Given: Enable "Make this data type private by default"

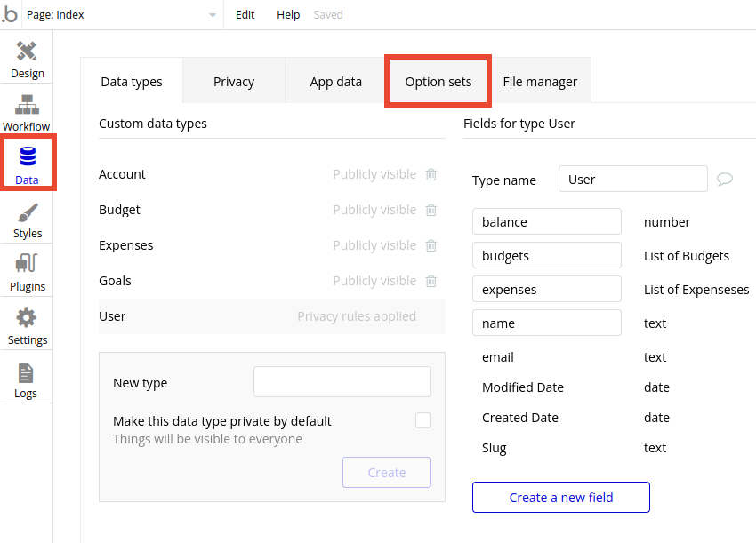Looking at the screenshot, I should pos(422,419).
